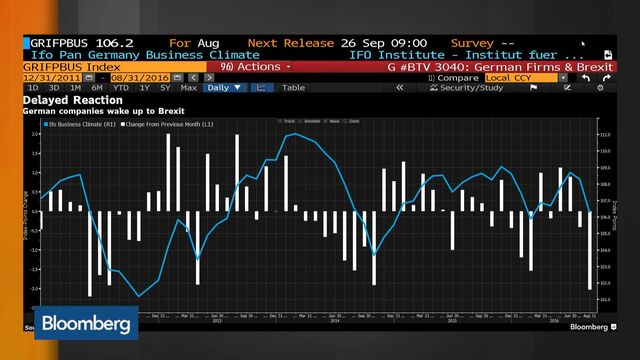640x360 pixels.
Task: Click Ifo Pan Germany Business Climate title
Action: pos(145,55)
